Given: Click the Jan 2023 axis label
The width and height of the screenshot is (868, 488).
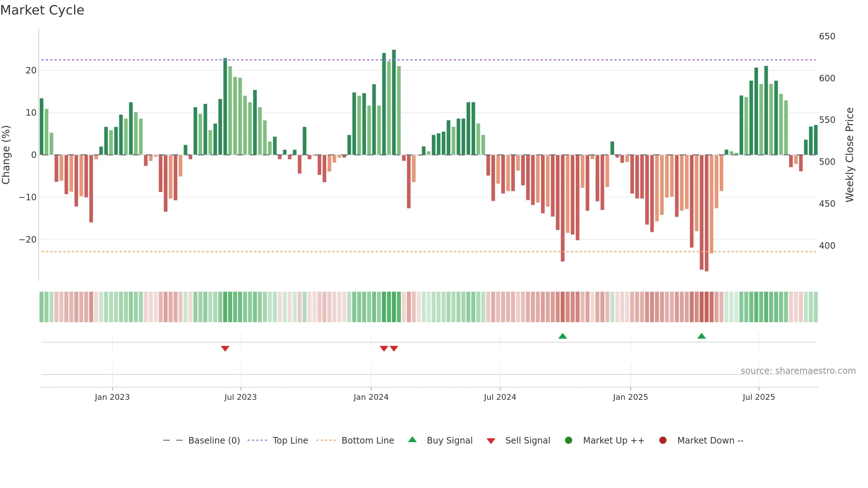Looking at the screenshot, I should click(112, 397).
